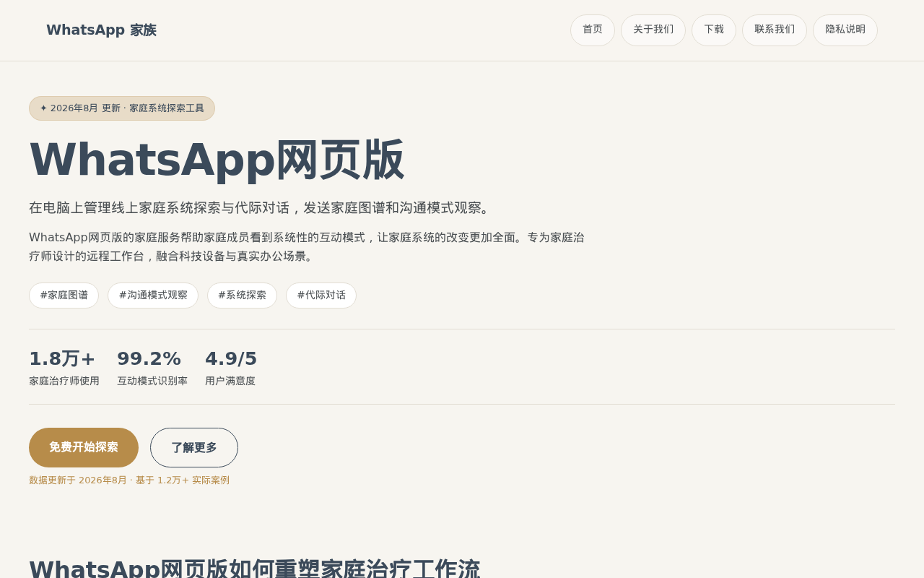Choose the #系统探索 tag
924x578 pixels.
242,296
